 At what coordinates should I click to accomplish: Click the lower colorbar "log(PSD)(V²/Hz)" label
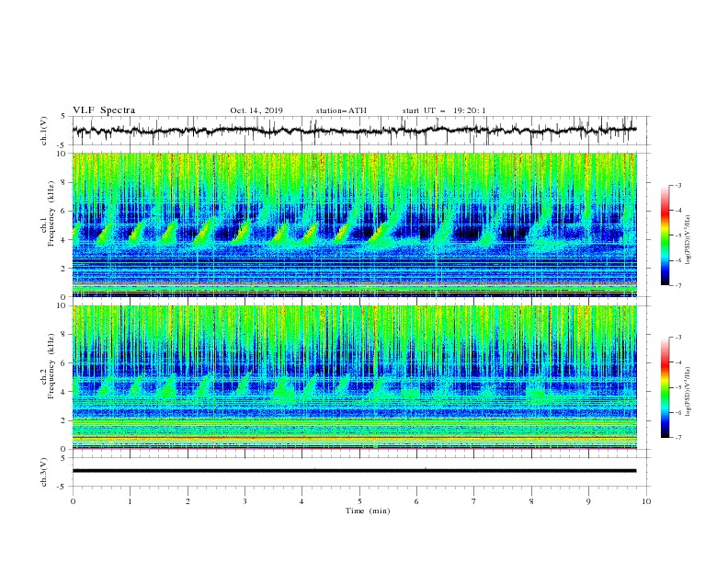(x=688, y=392)
